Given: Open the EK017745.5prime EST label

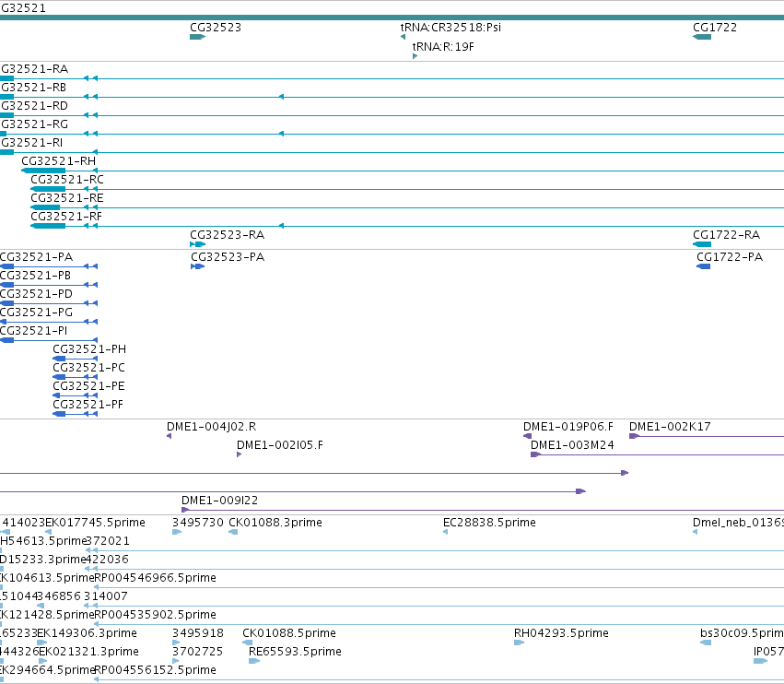Looking at the screenshot, I should (96, 523).
